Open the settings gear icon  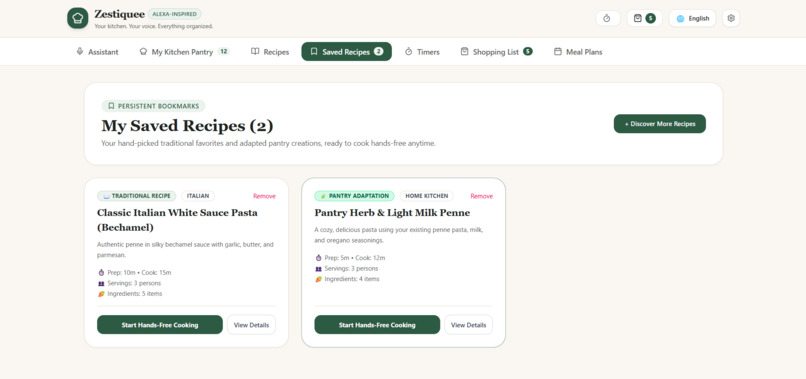pyautogui.click(x=731, y=19)
